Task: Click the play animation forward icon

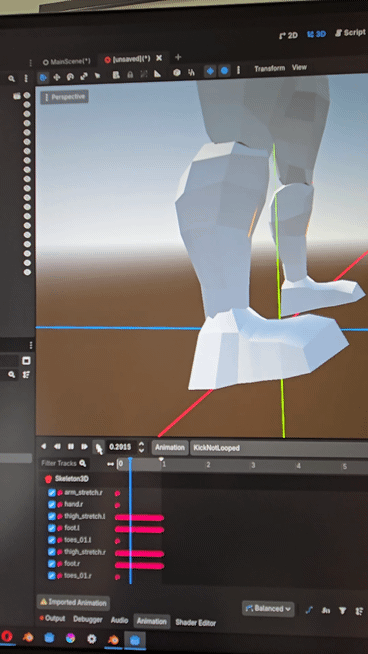Action: point(84,447)
